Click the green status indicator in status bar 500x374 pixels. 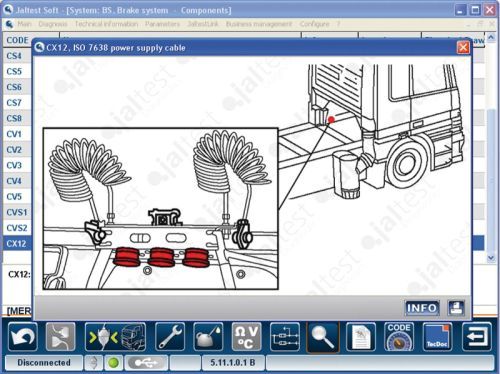point(113,363)
